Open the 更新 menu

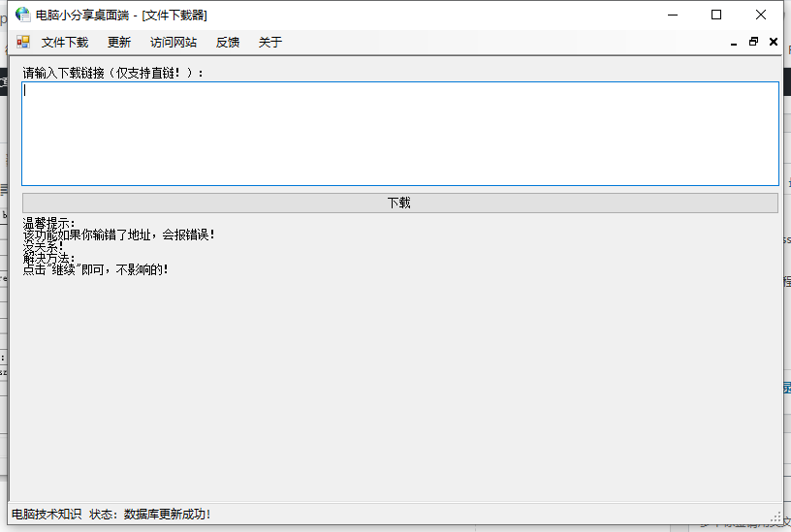click(x=119, y=43)
